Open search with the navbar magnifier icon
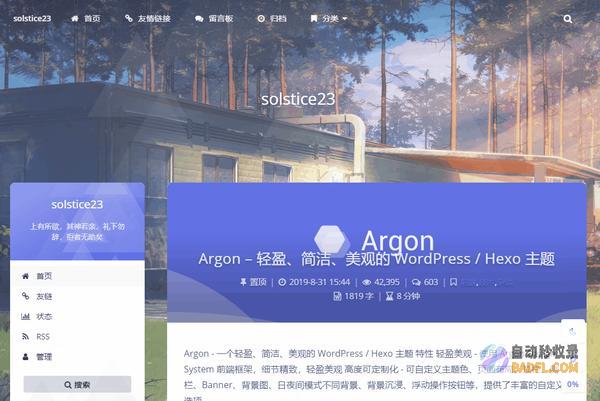Screen dimensions: 600x401 coord(568,19)
